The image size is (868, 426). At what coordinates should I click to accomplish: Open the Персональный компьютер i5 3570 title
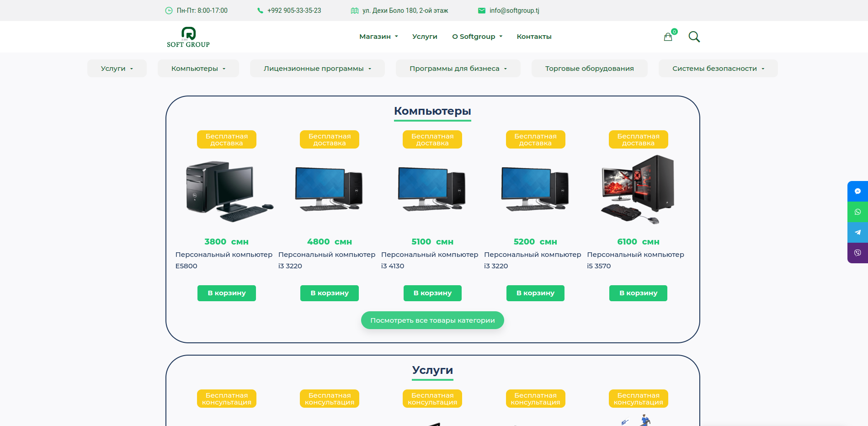[x=635, y=260]
